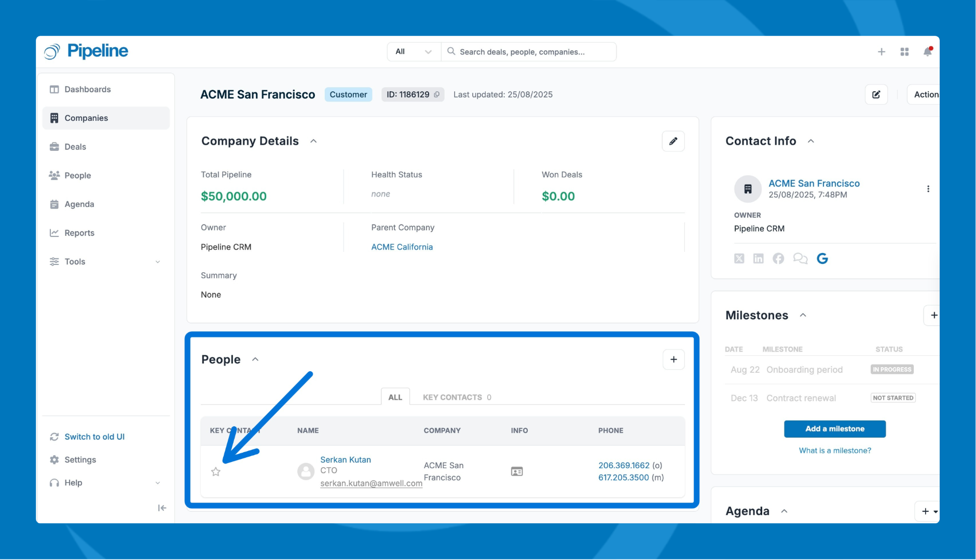The height and width of the screenshot is (560, 976).
Task: Click the Action button
Action: pyautogui.click(x=924, y=94)
